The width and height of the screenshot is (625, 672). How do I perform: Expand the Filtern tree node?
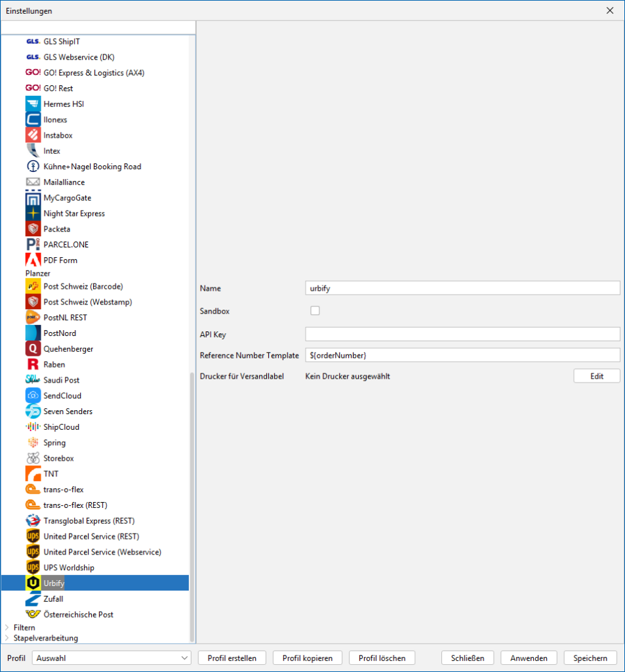click(x=7, y=627)
